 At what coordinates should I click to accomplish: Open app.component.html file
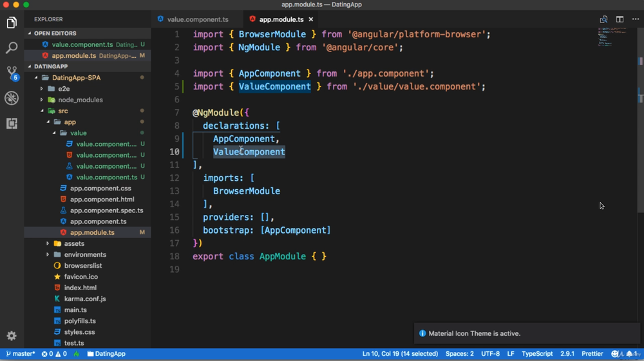coord(88,199)
